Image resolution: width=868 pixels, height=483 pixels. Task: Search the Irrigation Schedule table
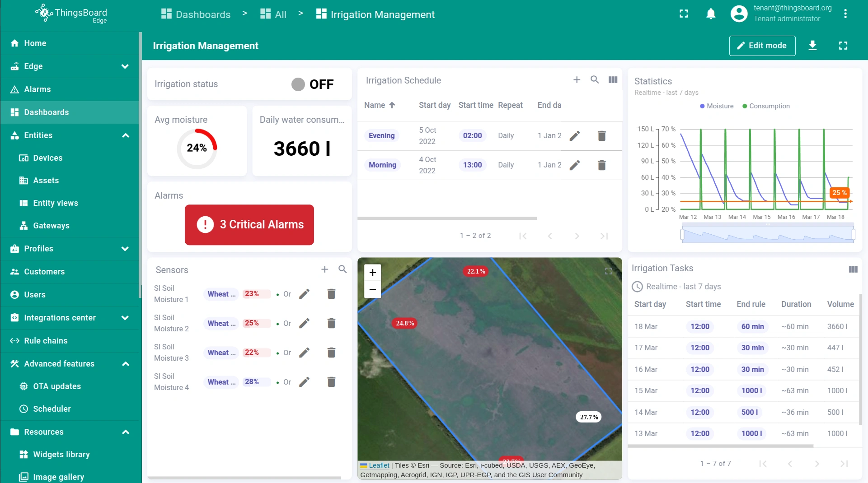[x=595, y=80]
